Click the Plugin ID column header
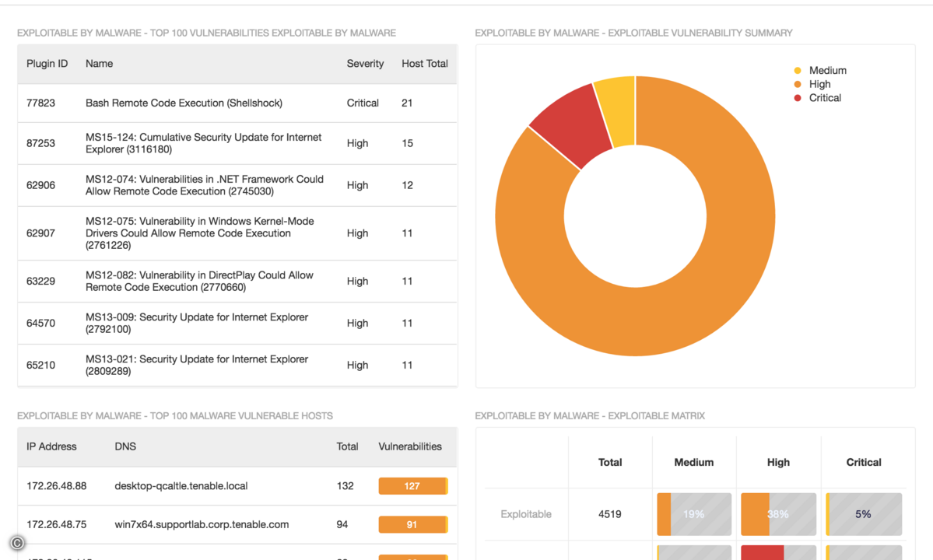The image size is (933, 560). pos(47,64)
